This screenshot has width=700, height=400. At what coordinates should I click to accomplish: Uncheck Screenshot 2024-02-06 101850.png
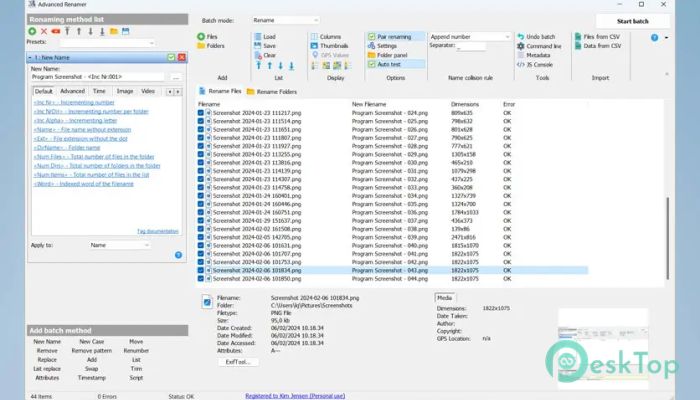[x=200, y=279]
